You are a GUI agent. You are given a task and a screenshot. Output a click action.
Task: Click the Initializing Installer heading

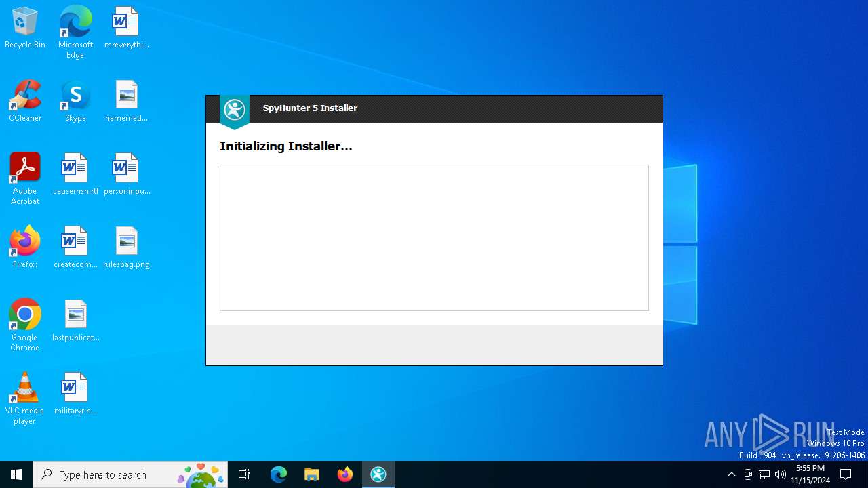(x=285, y=146)
